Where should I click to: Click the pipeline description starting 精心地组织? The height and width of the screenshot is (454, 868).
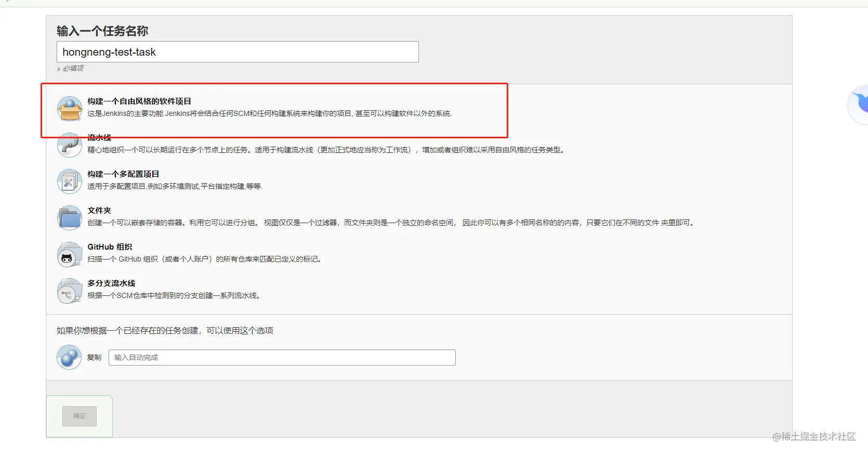327,150
